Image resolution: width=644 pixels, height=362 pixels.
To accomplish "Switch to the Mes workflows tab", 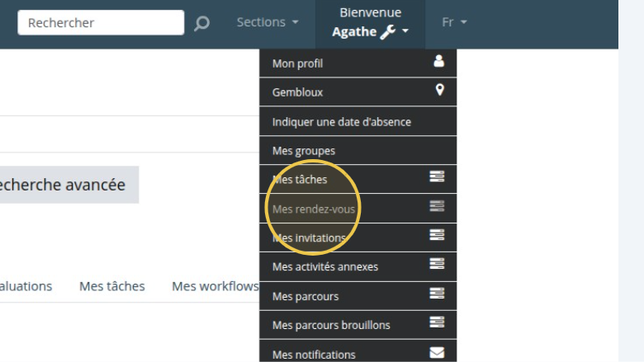I will click(215, 286).
